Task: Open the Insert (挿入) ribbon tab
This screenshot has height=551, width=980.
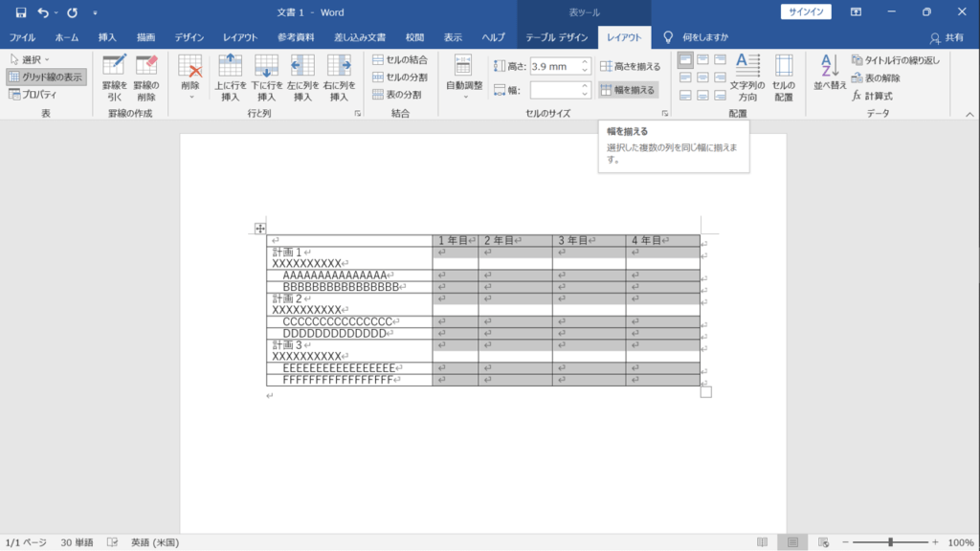Action: pyautogui.click(x=107, y=37)
